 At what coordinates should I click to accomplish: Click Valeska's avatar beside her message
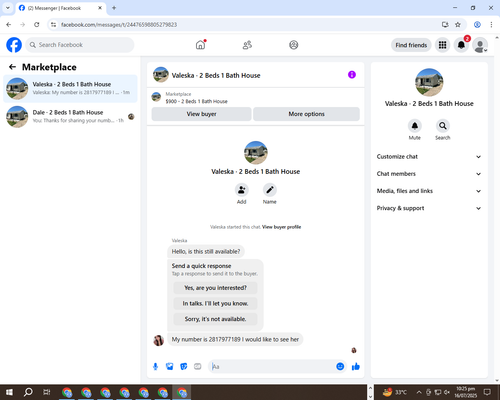click(x=158, y=340)
